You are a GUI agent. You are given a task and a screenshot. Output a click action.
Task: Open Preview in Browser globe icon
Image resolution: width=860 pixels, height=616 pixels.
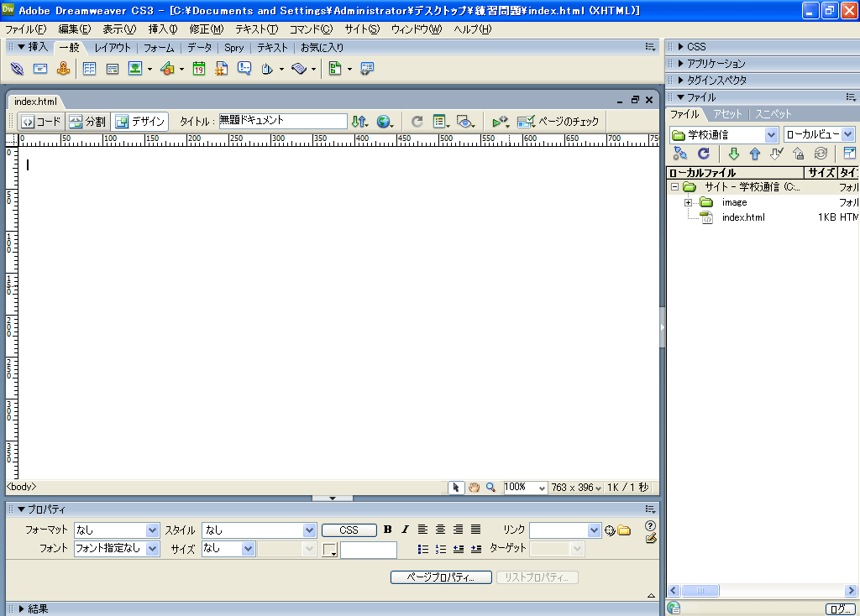point(384,122)
